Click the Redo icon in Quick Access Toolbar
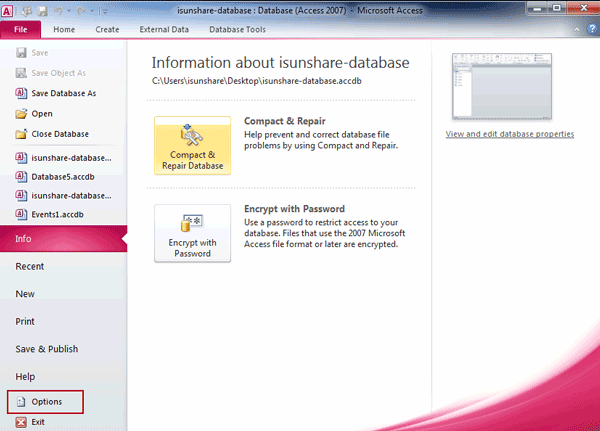The height and width of the screenshot is (431, 600). click(81, 11)
